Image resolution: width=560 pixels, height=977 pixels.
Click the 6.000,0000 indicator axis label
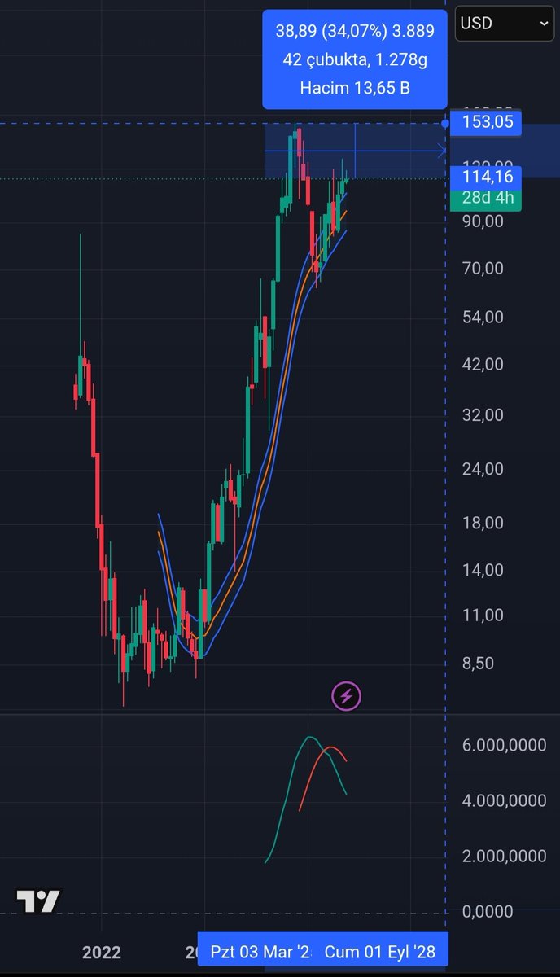pyautogui.click(x=505, y=746)
